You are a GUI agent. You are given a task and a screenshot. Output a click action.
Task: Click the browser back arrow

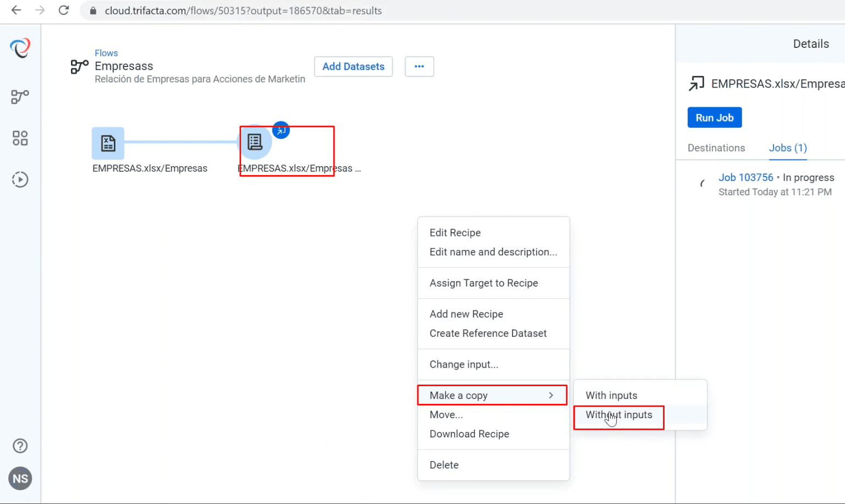(15, 10)
